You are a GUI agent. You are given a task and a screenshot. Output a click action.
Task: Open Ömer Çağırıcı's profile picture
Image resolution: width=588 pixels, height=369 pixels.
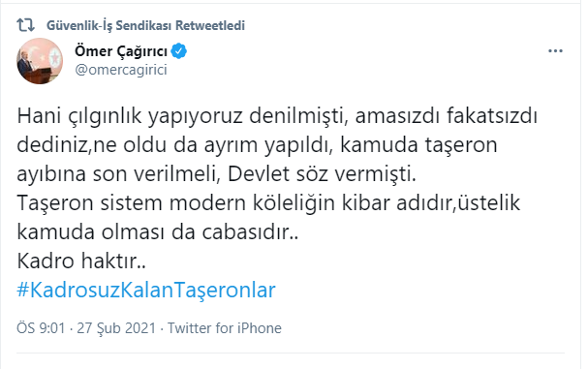(x=40, y=61)
